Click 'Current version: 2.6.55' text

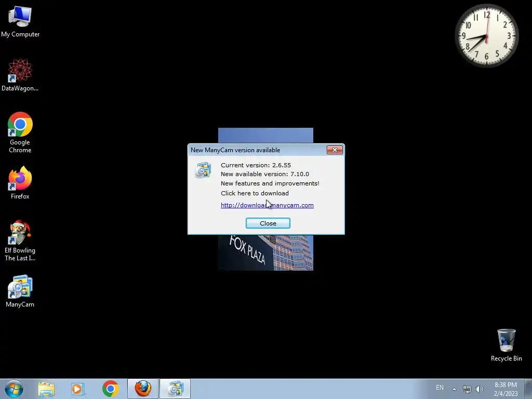(256, 165)
